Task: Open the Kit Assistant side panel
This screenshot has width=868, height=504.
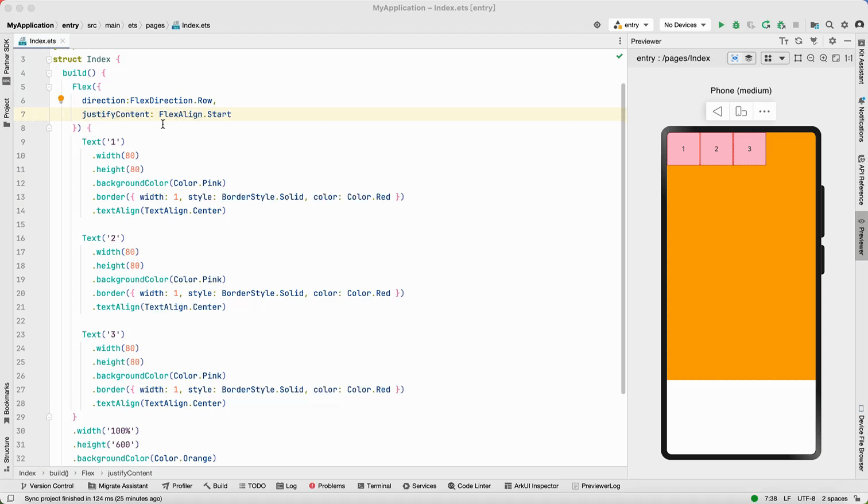Action: click(x=861, y=62)
